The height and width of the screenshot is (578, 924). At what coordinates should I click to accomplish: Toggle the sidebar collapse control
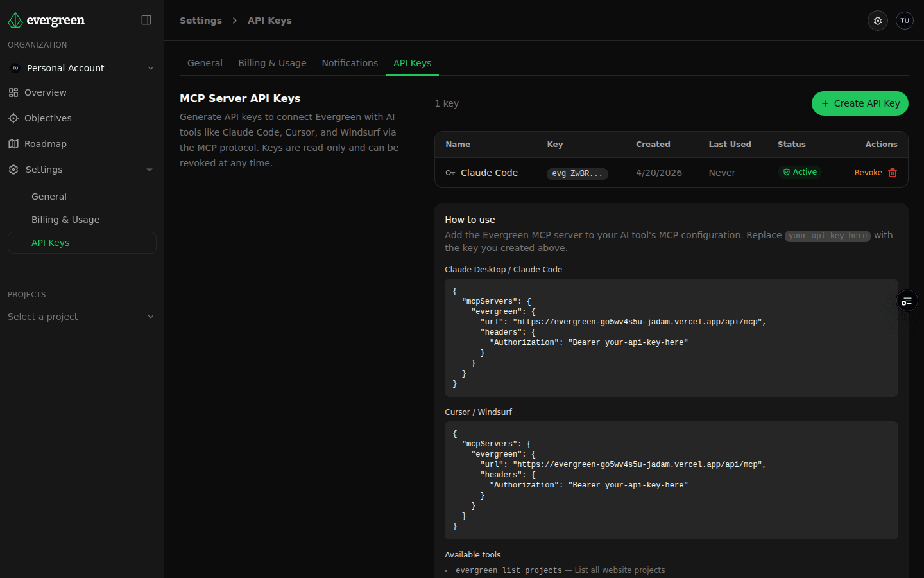tap(146, 20)
